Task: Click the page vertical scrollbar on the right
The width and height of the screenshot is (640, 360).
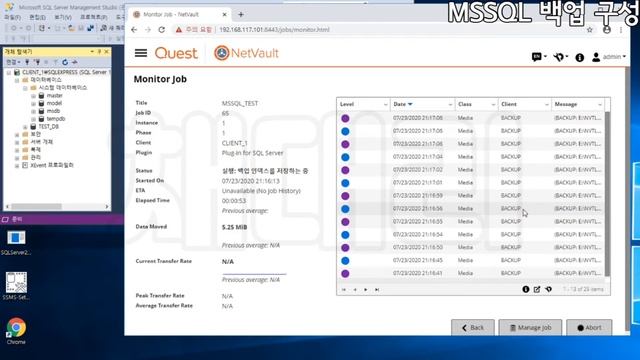Action: (628, 199)
